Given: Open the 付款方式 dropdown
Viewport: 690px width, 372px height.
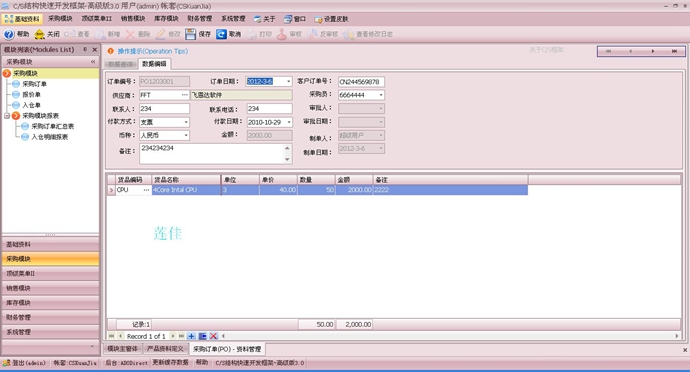Looking at the screenshot, I should (186, 122).
